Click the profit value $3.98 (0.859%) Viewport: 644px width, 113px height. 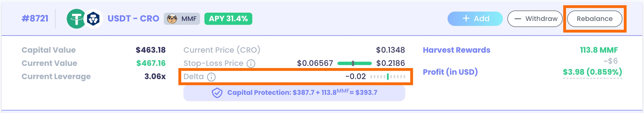[592, 72]
